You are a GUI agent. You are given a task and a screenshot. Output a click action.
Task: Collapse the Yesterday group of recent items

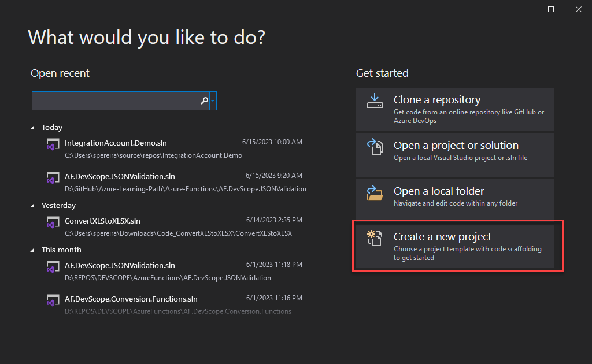(33, 206)
